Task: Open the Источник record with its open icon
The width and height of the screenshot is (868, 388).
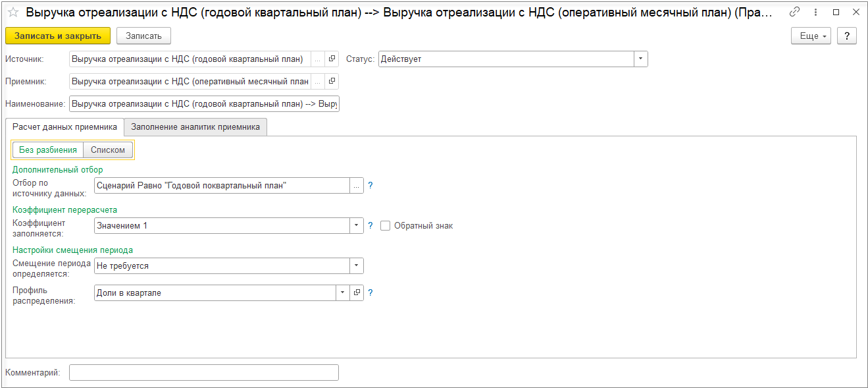Action: tap(332, 59)
